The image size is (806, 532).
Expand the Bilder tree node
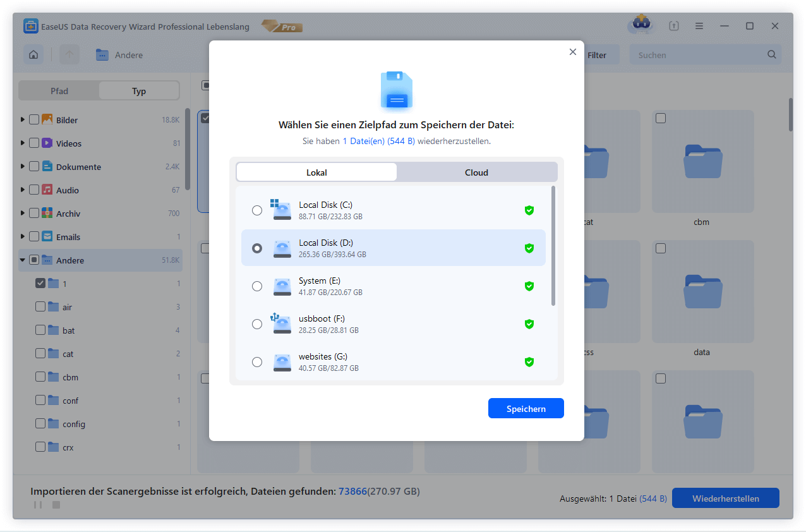click(23, 120)
